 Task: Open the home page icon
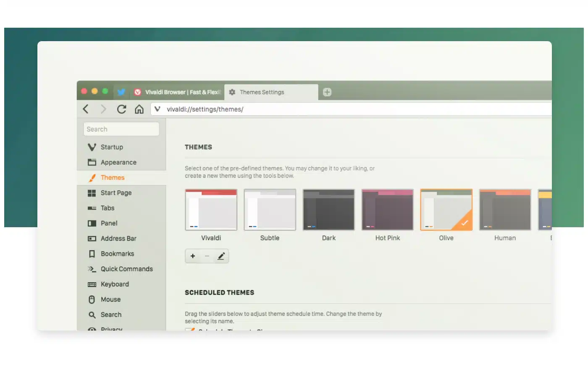point(139,109)
